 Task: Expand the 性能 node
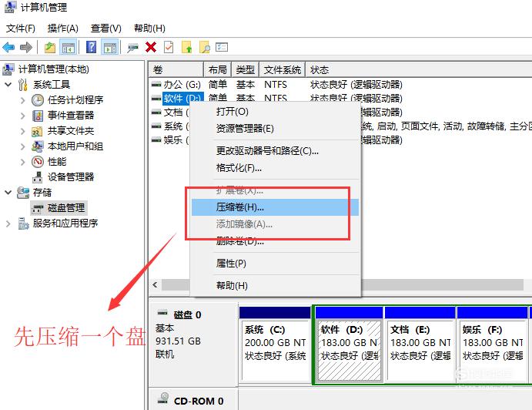23,162
